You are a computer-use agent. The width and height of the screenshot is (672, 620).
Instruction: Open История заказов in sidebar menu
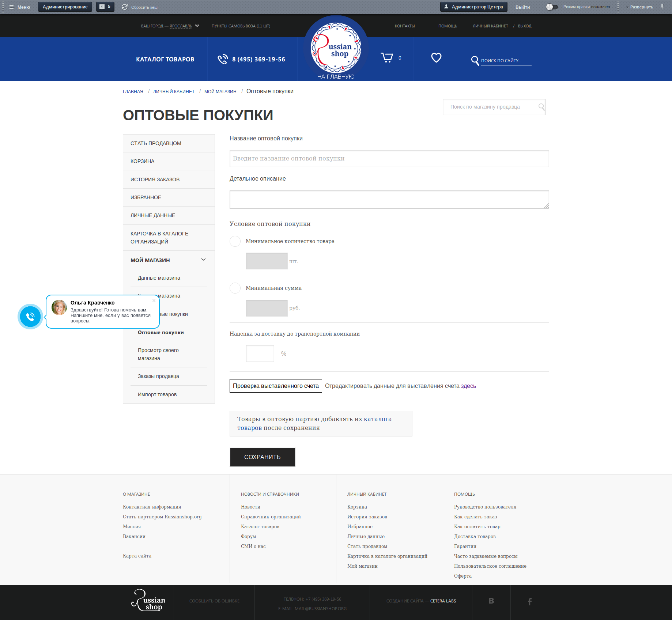point(155,179)
